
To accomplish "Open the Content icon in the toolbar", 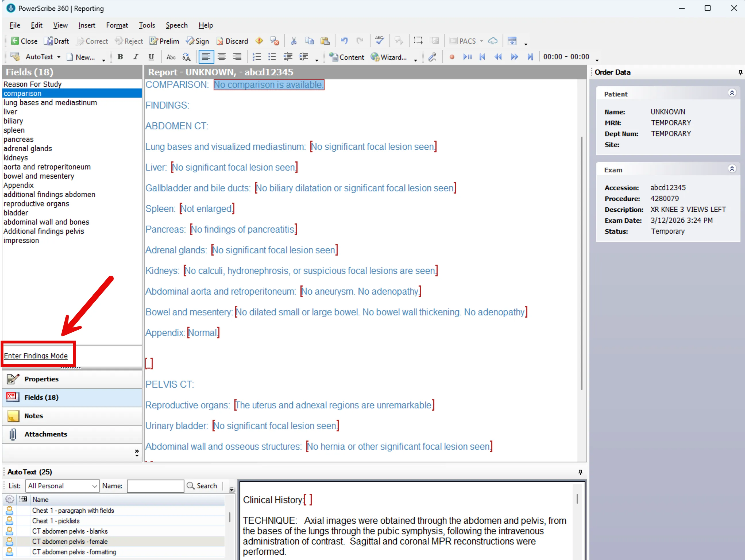I will [347, 57].
